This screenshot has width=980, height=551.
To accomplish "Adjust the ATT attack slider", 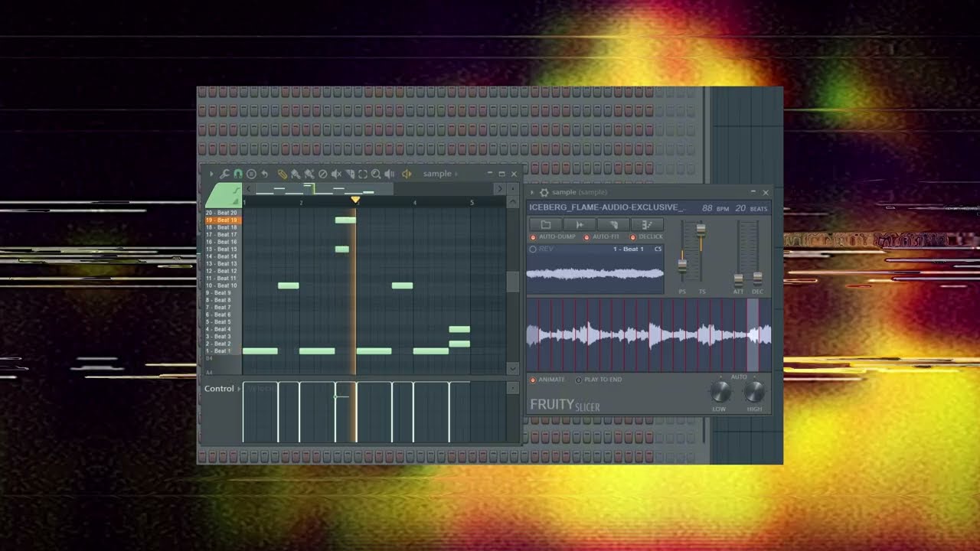I will [x=738, y=279].
